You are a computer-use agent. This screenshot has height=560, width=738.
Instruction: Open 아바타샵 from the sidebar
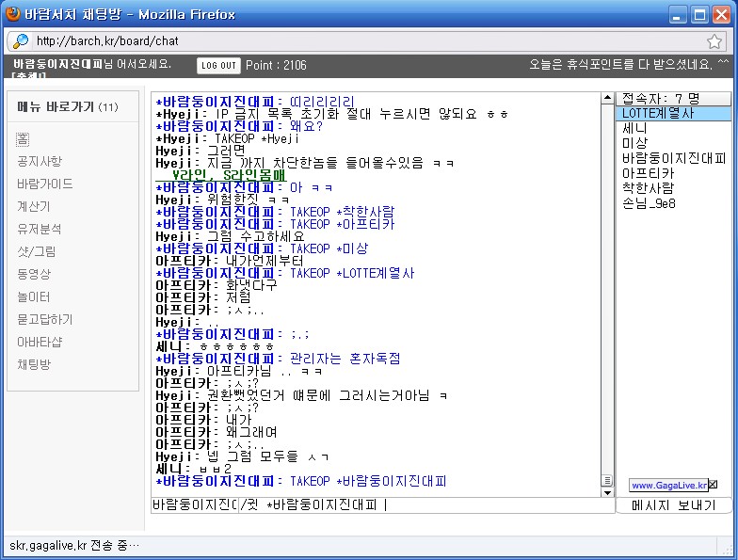coord(40,342)
